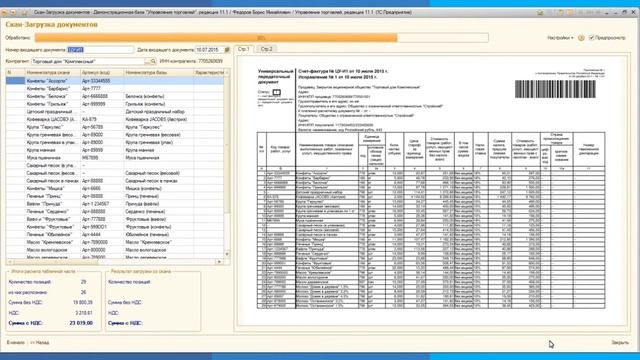640x360 pixels.
Task: Go forward with the title bar arrow
Action: (x=13, y=13)
